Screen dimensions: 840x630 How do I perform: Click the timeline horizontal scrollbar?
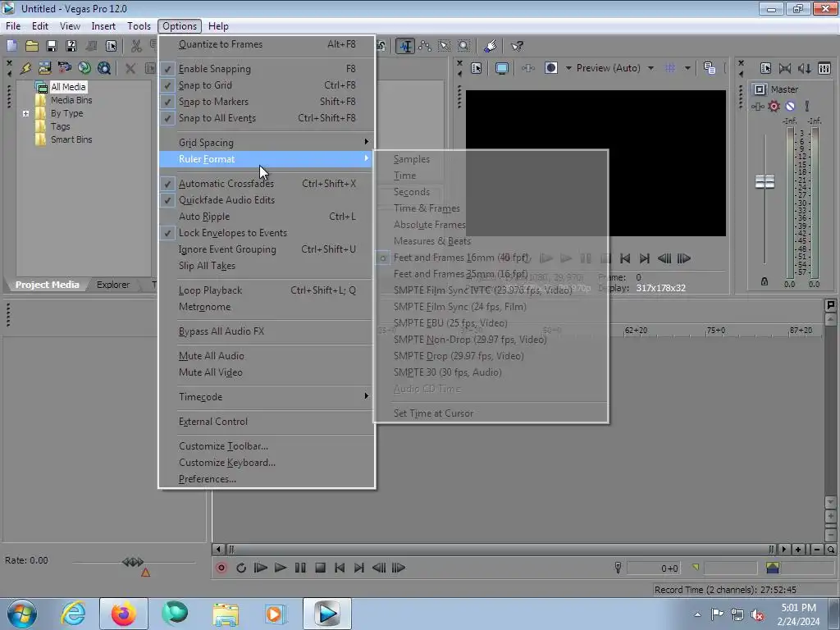tap(500, 549)
